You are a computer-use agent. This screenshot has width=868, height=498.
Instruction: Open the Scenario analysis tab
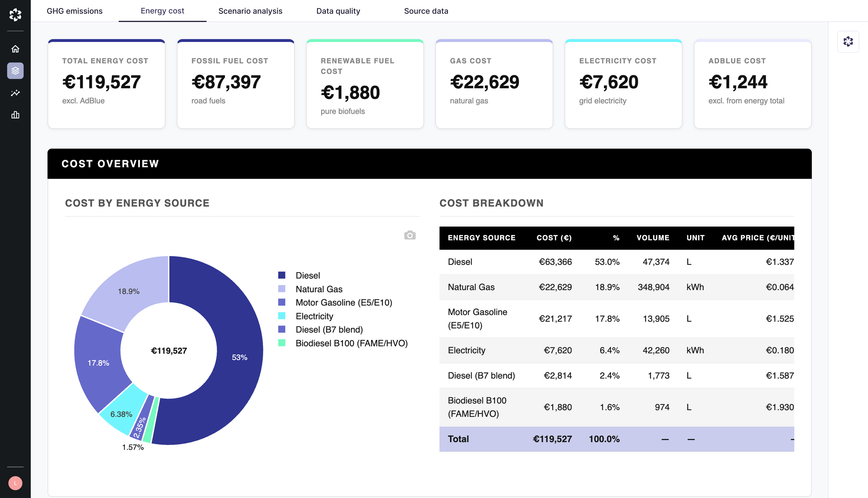tap(250, 11)
